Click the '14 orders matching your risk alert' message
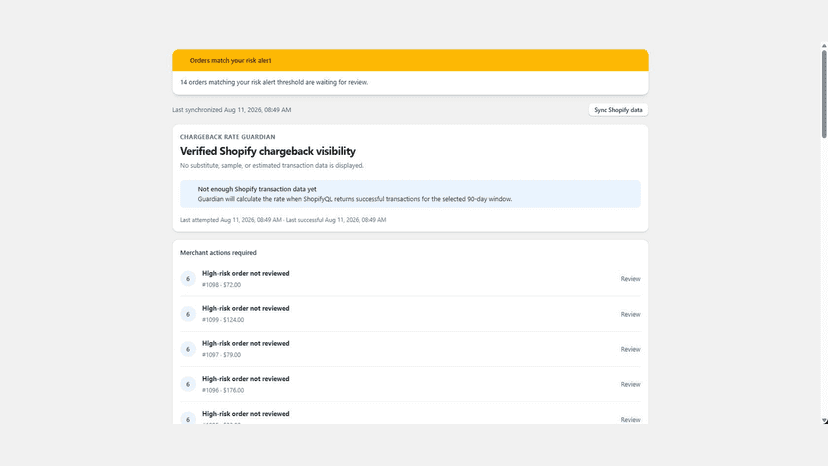 click(274, 82)
